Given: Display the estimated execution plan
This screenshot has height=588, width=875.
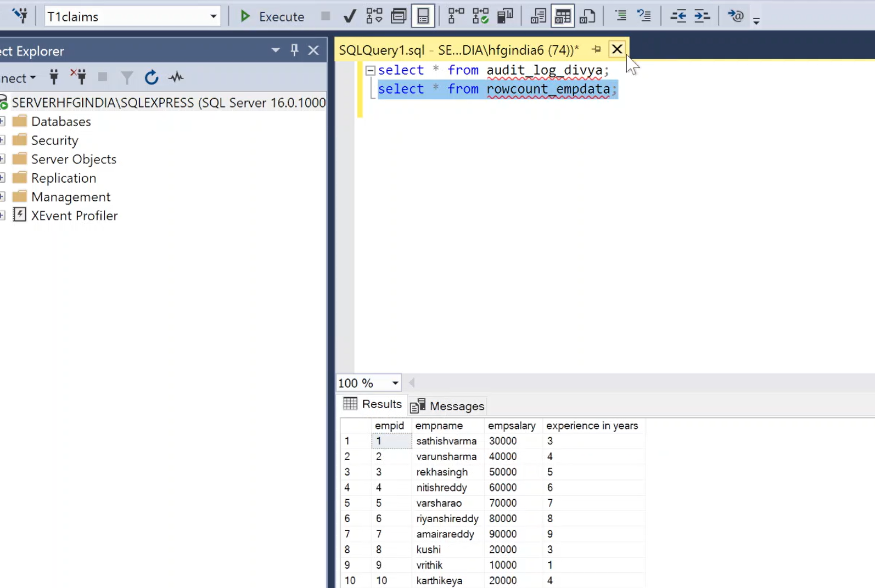Looking at the screenshot, I should [x=374, y=16].
